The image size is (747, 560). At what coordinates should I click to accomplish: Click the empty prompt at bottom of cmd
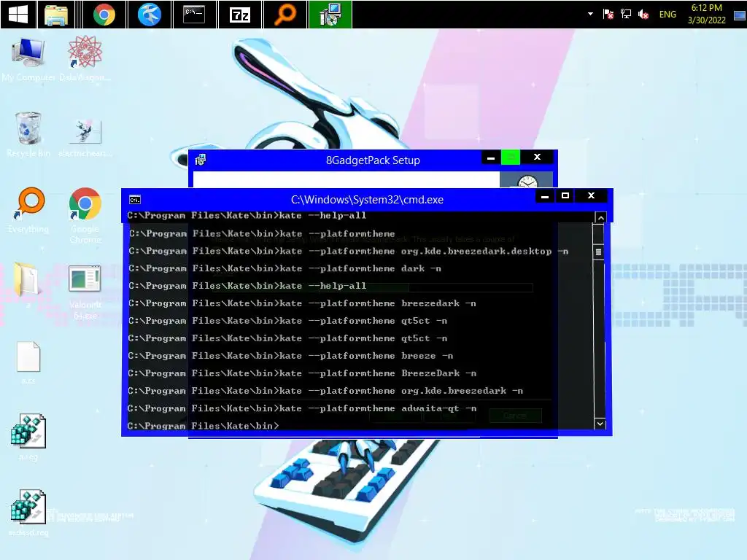(203, 426)
